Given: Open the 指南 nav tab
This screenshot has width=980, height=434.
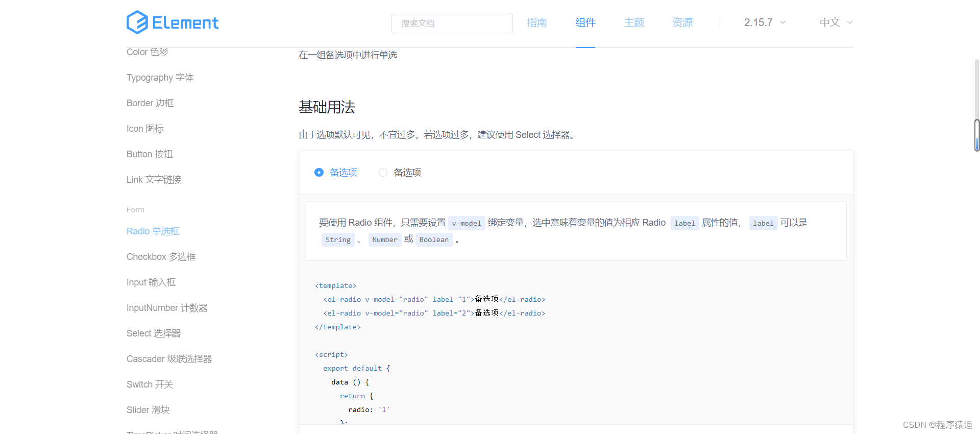Looking at the screenshot, I should coord(536,22).
